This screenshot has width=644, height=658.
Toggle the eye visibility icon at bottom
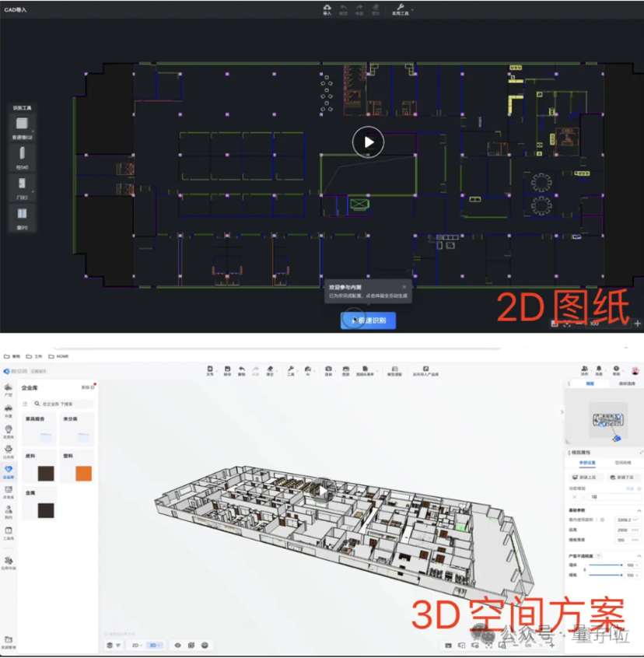pos(177,645)
